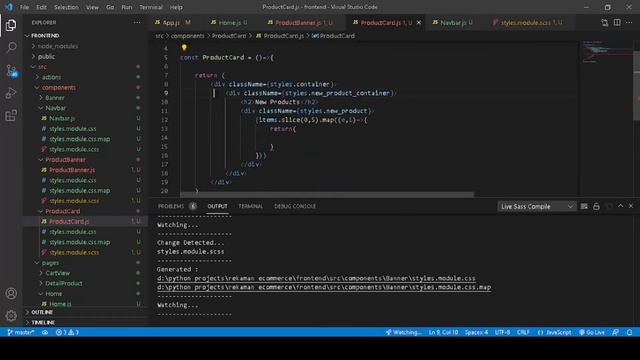Open generated styles.module.css.map path link
Image resolution: width=640 pixels, height=360 pixels.
coord(324,287)
